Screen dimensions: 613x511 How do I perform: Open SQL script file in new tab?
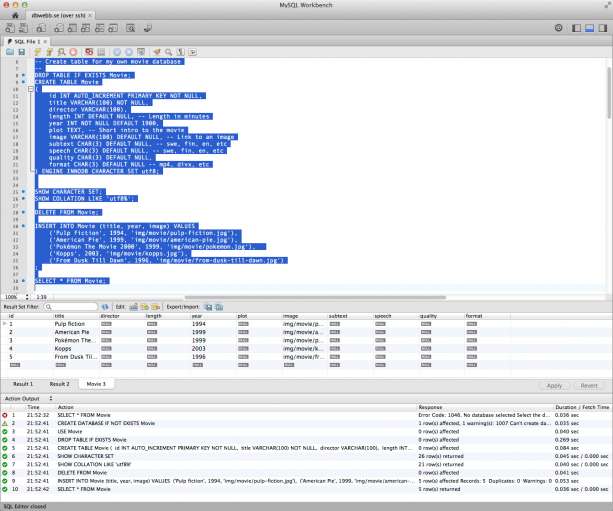click(x=23, y=28)
